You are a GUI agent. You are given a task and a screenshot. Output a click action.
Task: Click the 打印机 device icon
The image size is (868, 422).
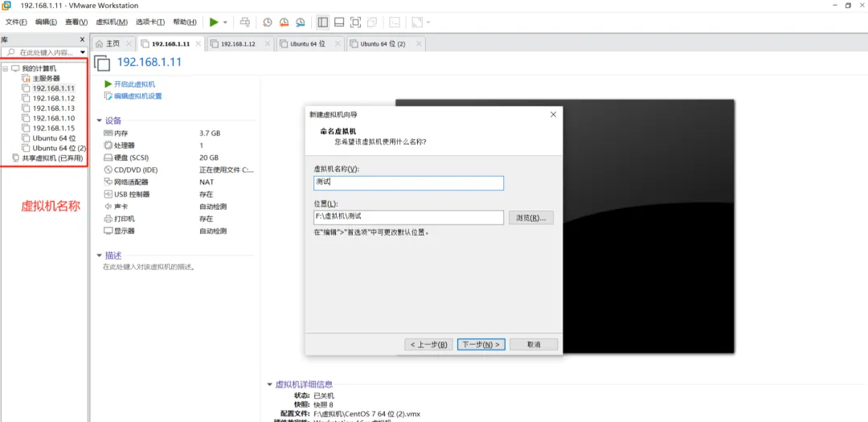pos(108,218)
